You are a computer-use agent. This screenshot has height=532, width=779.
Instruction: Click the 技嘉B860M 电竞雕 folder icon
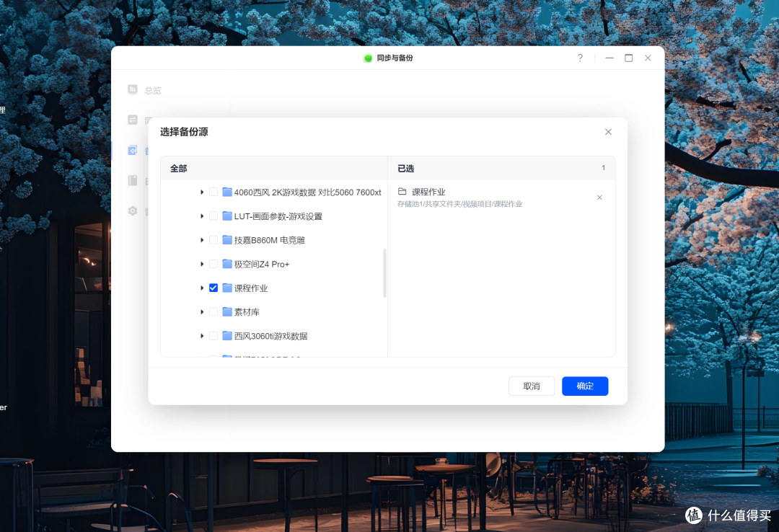click(227, 240)
